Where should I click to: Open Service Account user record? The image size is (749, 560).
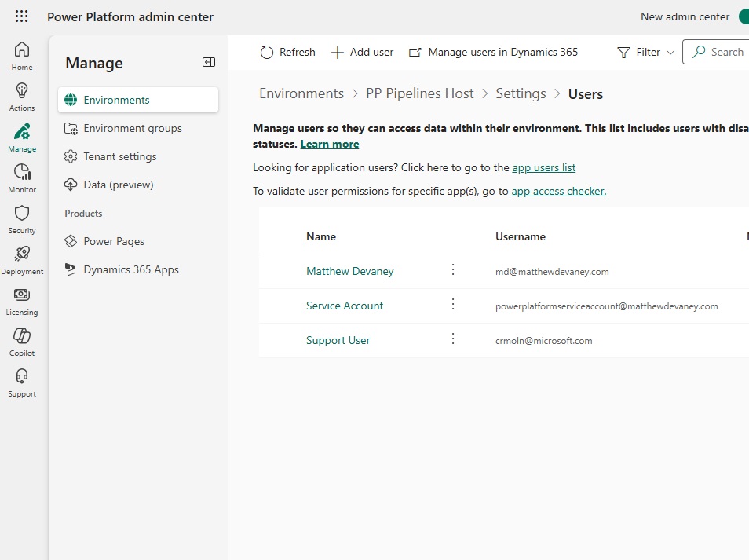point(345,306)
